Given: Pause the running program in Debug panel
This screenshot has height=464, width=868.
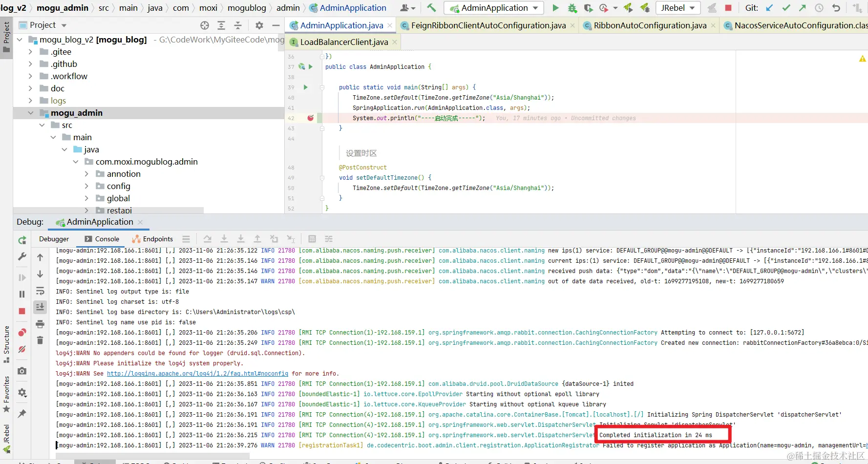Looking at the screenshot, I should [22, 294].
